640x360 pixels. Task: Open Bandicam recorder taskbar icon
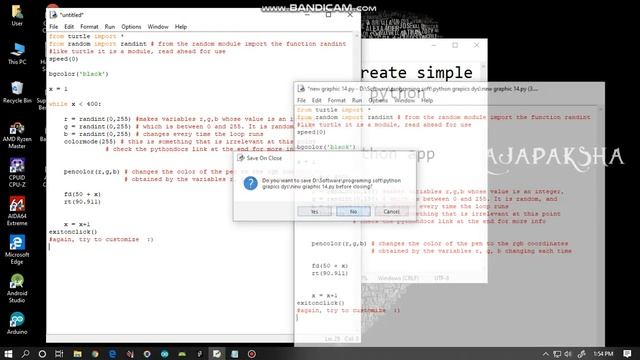(x=252, y=353)
